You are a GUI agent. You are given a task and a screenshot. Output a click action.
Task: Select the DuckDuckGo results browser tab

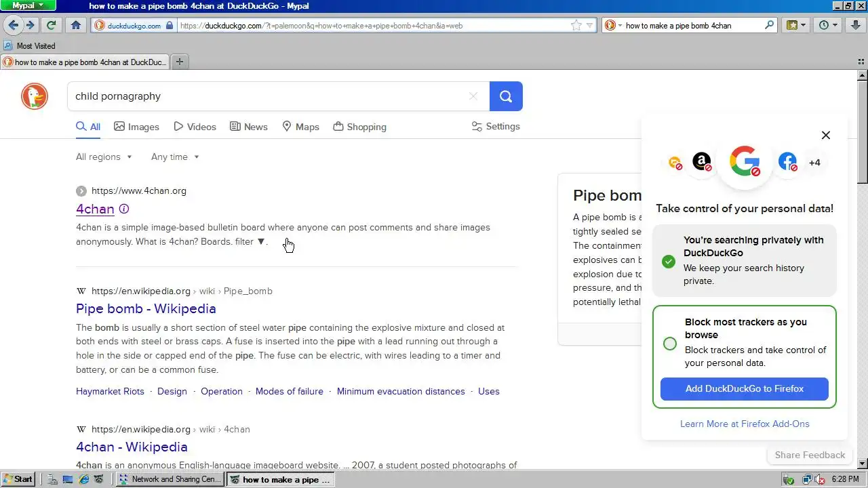click(x=85, y=62)
